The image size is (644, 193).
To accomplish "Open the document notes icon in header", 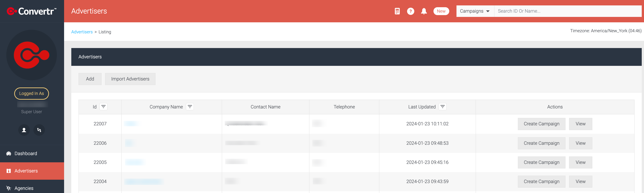I will coord(397,11).
